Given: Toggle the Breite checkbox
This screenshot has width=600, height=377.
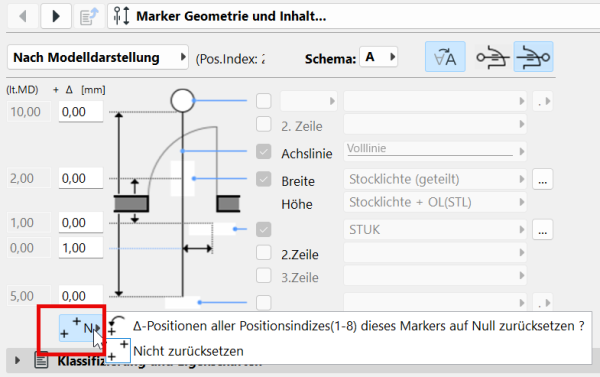Looking at the screenshot, I should [264, 179].
